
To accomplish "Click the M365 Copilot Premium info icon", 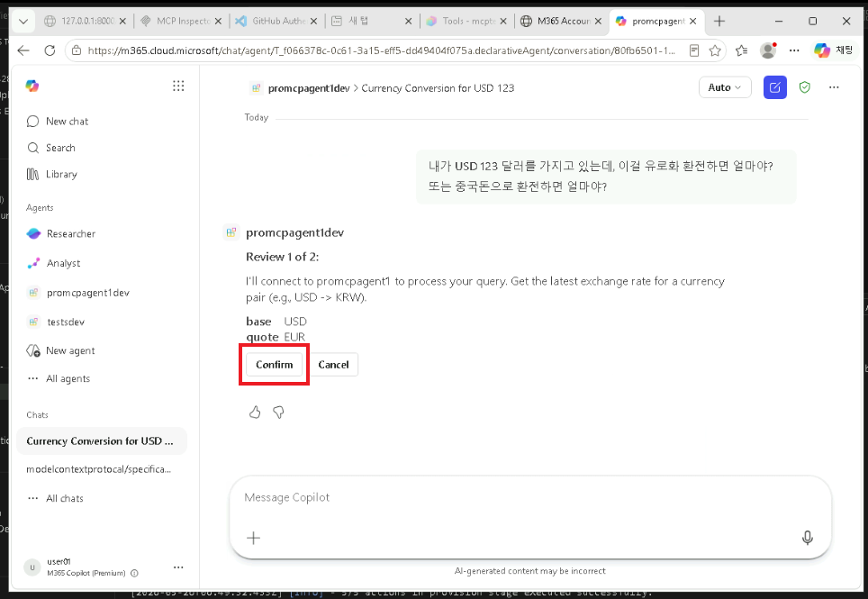I will [134, 574].
